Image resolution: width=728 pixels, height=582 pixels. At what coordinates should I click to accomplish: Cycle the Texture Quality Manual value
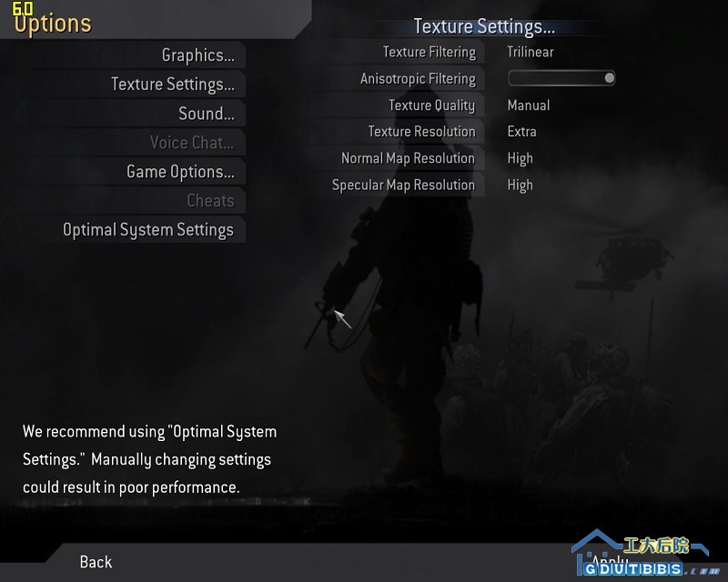click(x=528, y=105)
